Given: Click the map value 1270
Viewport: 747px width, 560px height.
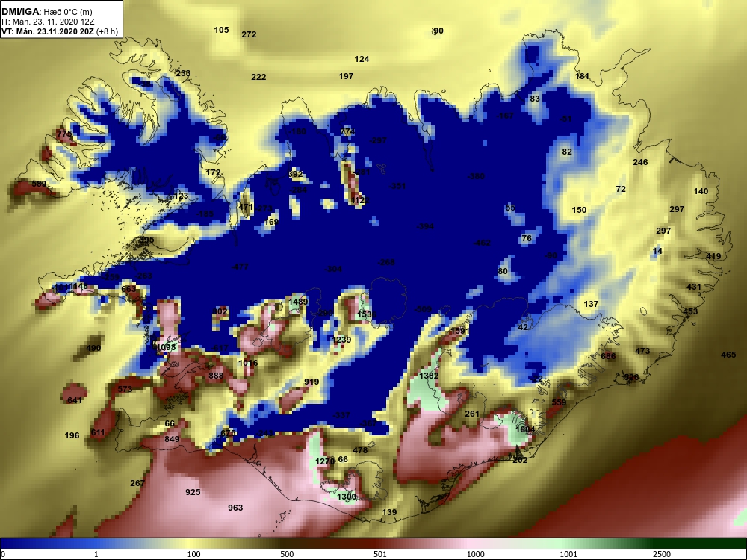Looking at the screenshot, I should click(x=325, y=461).
